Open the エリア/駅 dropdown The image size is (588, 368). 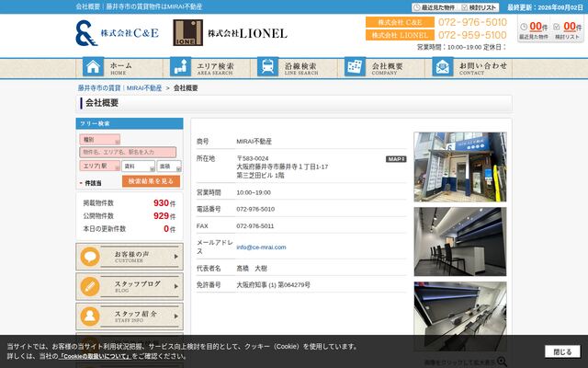pos(100,166)
